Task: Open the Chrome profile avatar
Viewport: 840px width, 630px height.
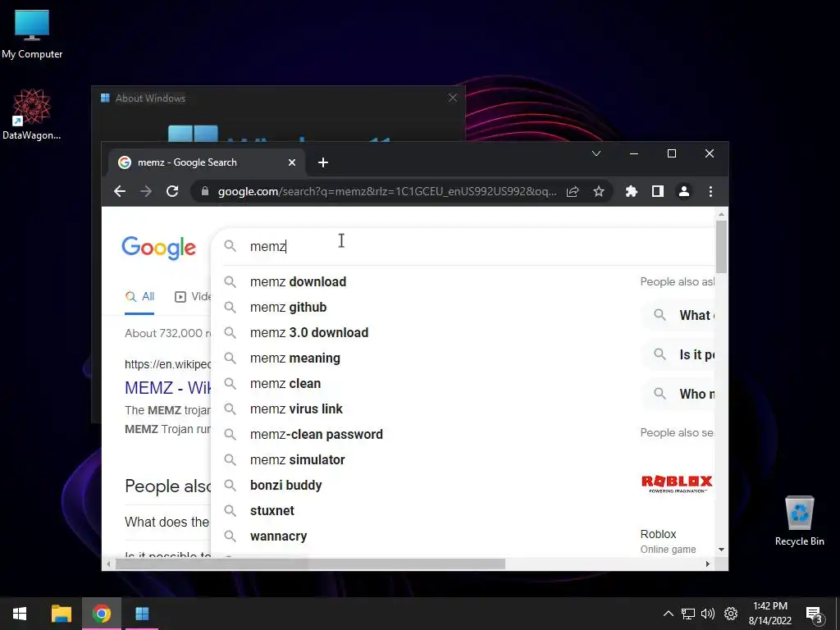Action: pos(684,191)
